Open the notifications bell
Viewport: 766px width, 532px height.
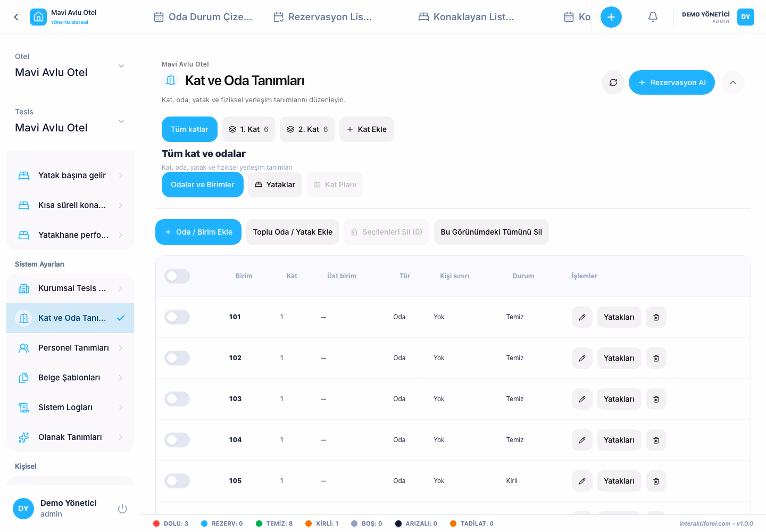tap(653, 17)
